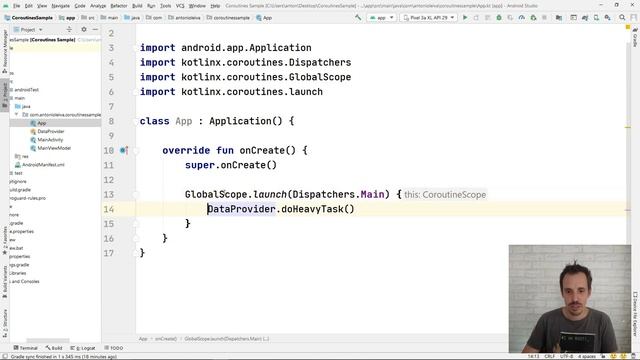Click Project panel horizontal scrollbar
Viewport: 640px width, 360px height.
[48, 340]
